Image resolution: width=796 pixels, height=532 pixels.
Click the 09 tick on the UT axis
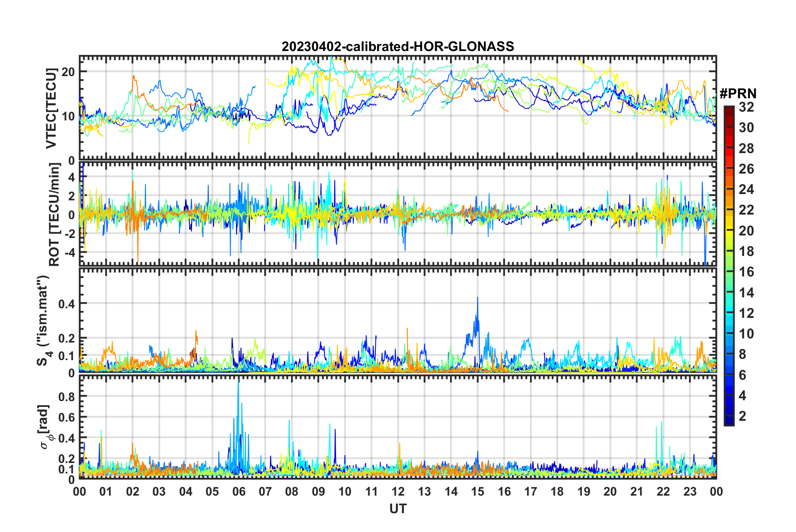pos(318,491)
